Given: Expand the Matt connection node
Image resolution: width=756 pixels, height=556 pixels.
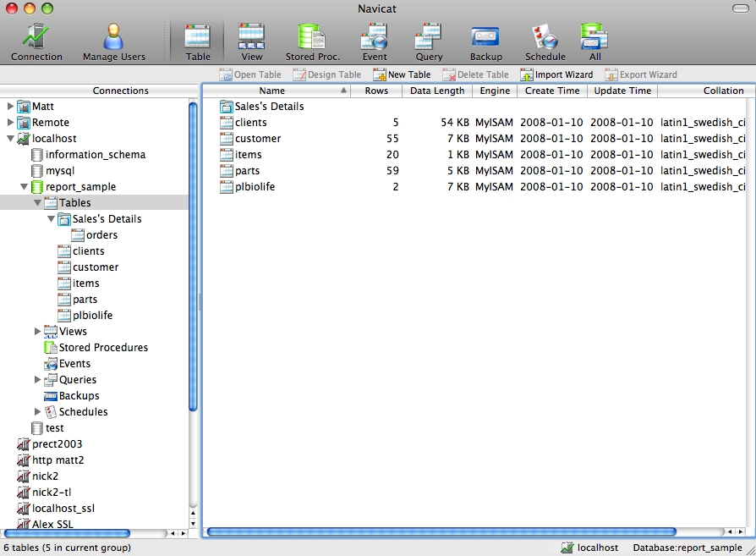Looking at the screenshot, I should tap(10, 107).
